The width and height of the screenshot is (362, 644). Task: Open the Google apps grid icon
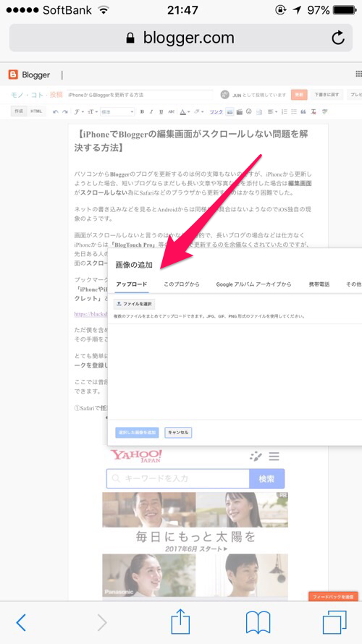[358, 74]
